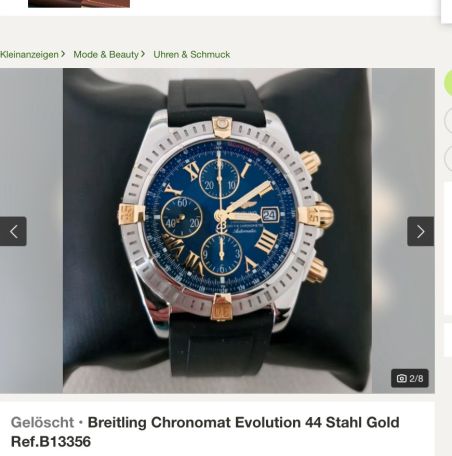The height and width of the screenshot is (456, 452).
Task: Click the Gelöscht status label
Action: pyautogui.click(x=42, y=423)
